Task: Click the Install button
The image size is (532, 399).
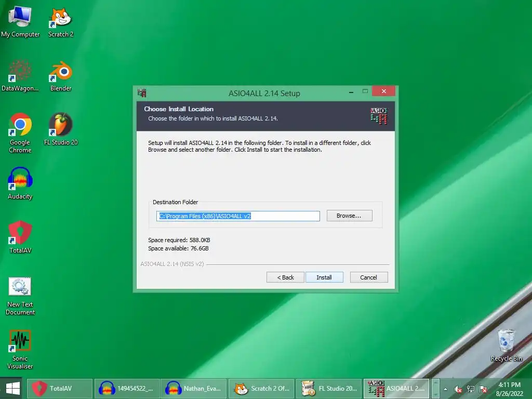Action: coord(324,277)
